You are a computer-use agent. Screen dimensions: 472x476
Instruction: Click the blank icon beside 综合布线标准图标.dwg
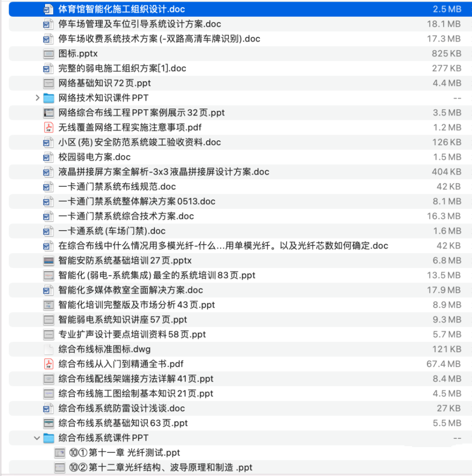pos(48,349)
